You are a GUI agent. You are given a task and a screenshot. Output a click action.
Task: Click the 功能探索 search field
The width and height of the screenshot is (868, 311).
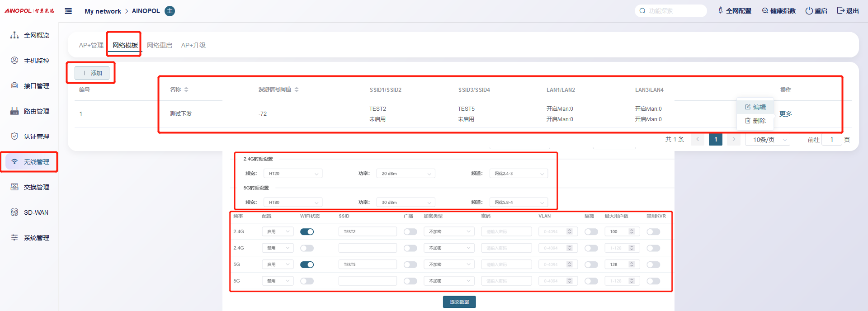point(674,11)
